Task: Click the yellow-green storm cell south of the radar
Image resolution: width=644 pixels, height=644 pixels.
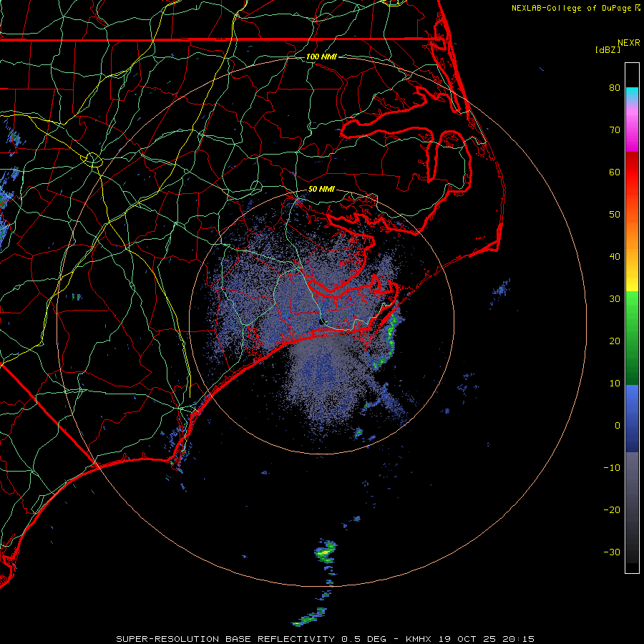Action: 326,552
